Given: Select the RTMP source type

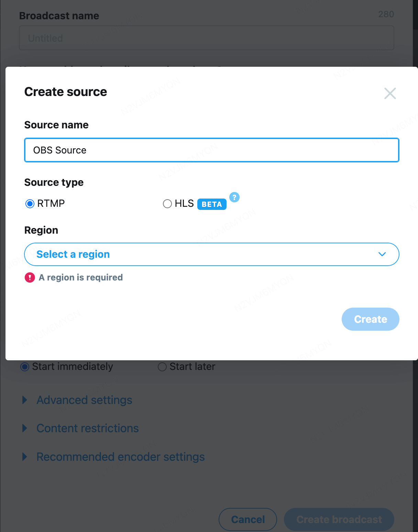Looking at the screenshot, I should tap(30, 204).
